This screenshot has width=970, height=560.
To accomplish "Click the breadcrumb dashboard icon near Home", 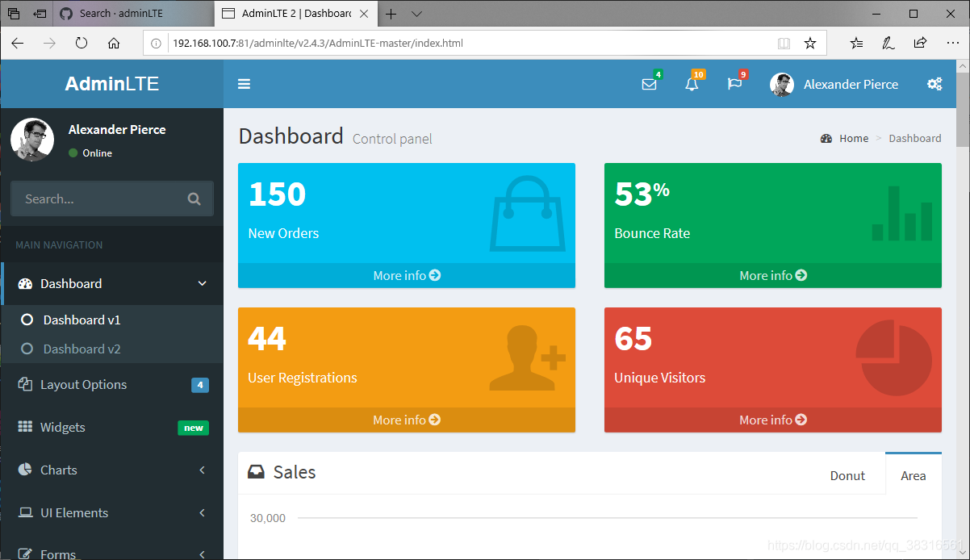I will coord(826,138).
